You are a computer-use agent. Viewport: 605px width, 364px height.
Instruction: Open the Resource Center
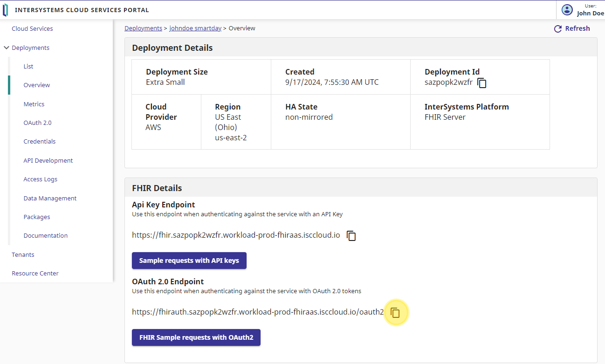35,273
